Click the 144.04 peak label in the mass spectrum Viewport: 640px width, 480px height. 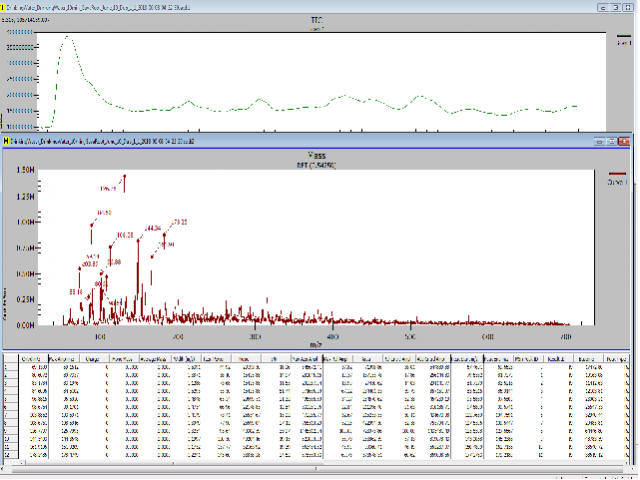click(x=153, y=228)
